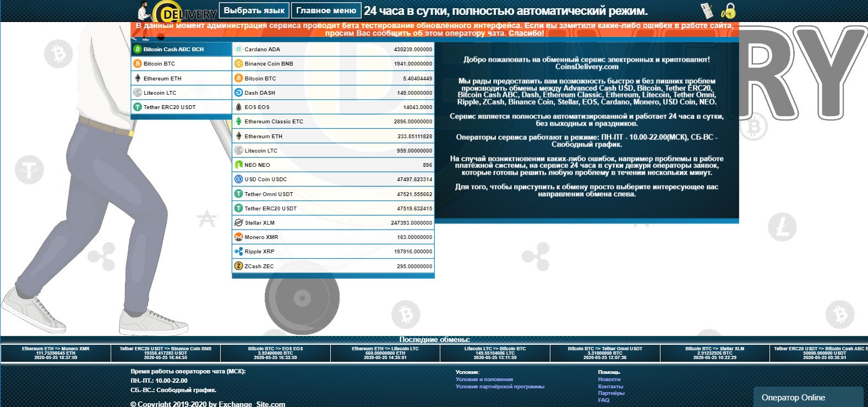Click the document icon in top-right header
Image resolution: width=868 pixels, height=407 pixels.
click(x=707, y=10)
